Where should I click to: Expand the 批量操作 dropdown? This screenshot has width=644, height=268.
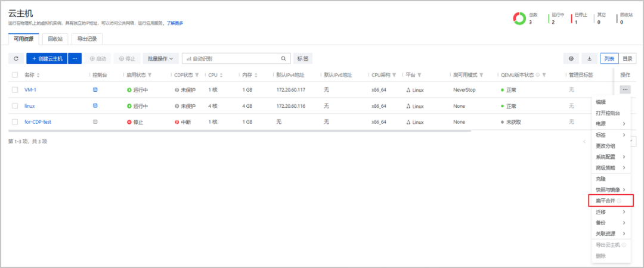pos(160,58)
